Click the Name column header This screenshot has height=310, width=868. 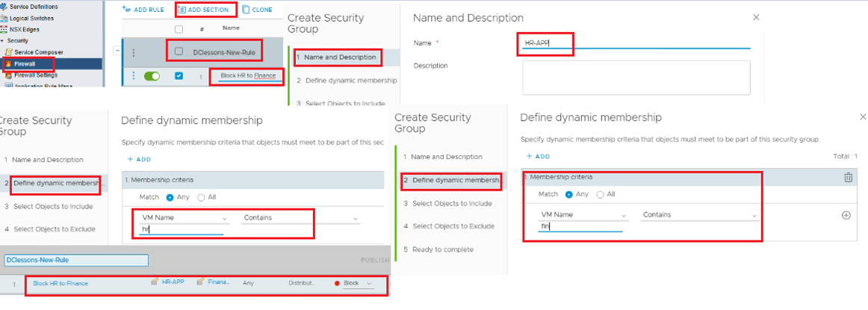(x=231, y=28)
